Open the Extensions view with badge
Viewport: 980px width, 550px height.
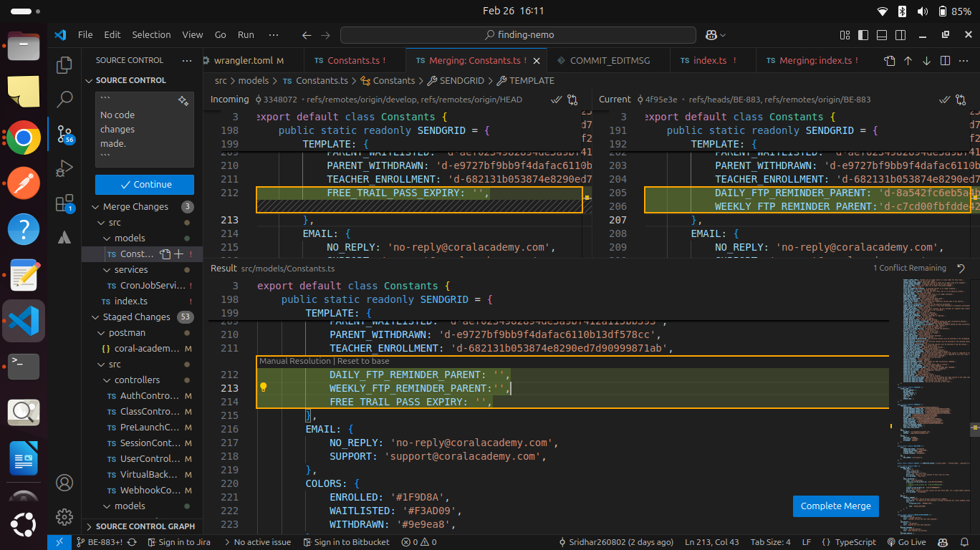click(x=64, y=203)
